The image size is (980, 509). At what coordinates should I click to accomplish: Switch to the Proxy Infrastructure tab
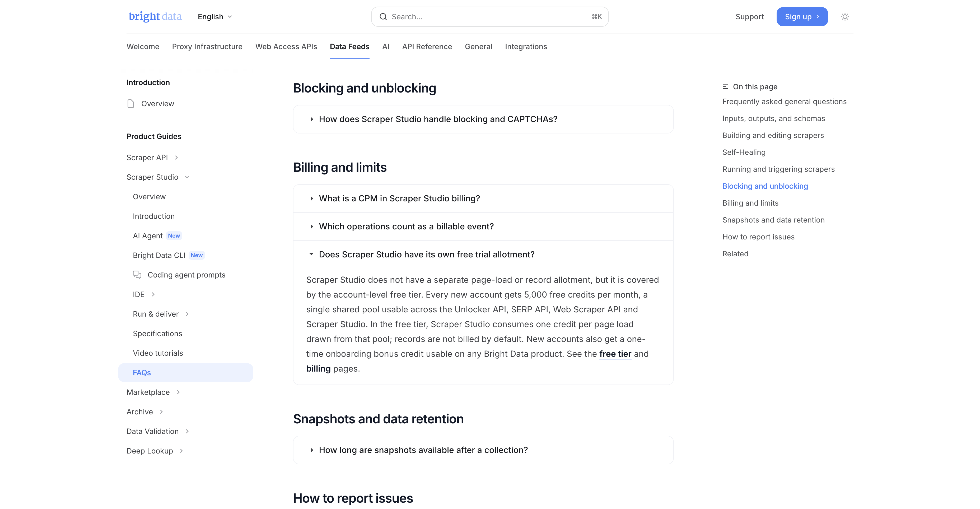[207, 47]
